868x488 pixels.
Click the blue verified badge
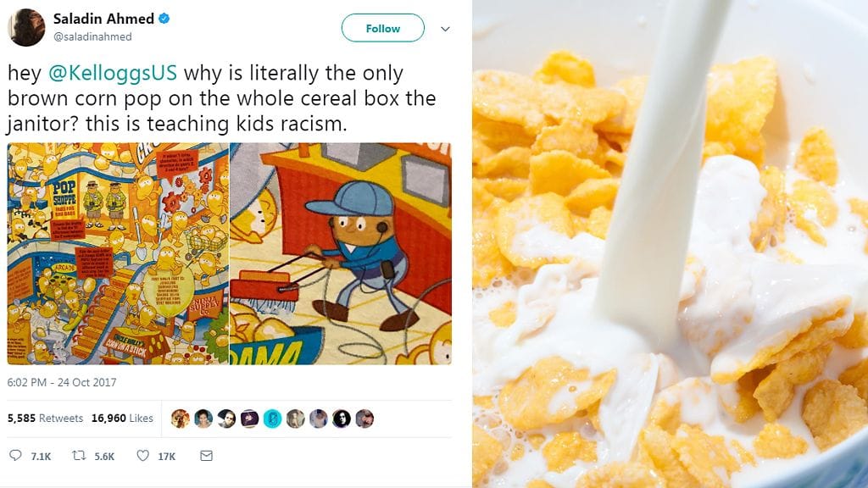click(x=164, y=19)
